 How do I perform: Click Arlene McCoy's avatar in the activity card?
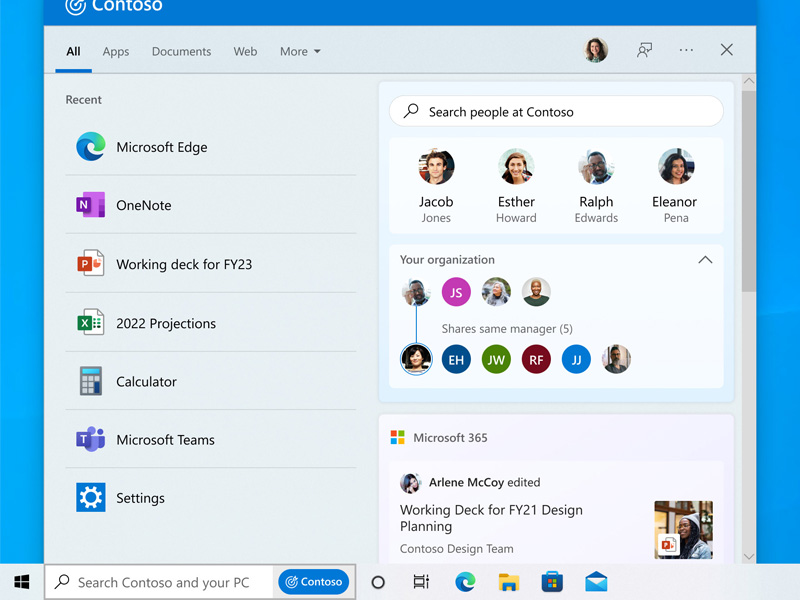[410, 483]
